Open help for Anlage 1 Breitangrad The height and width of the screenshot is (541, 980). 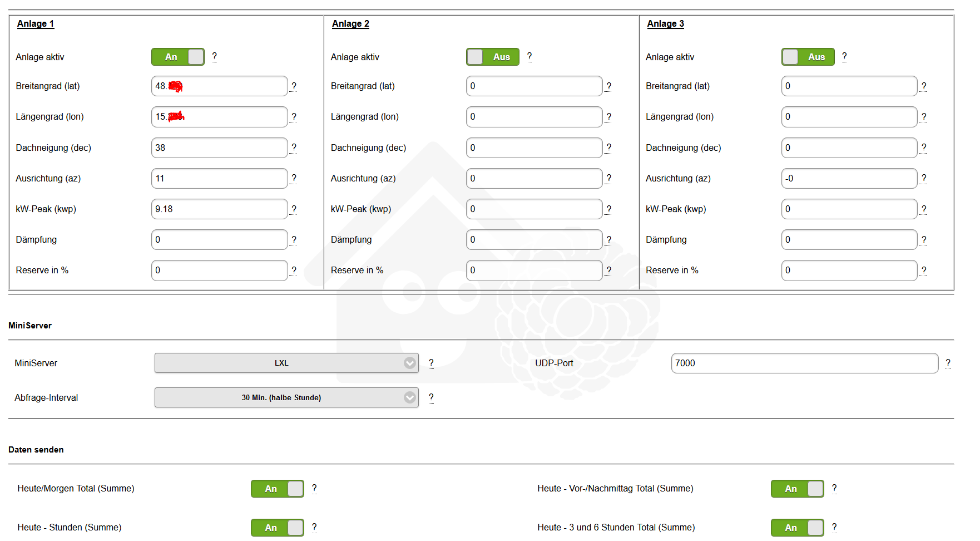click(x=294, y=86)
